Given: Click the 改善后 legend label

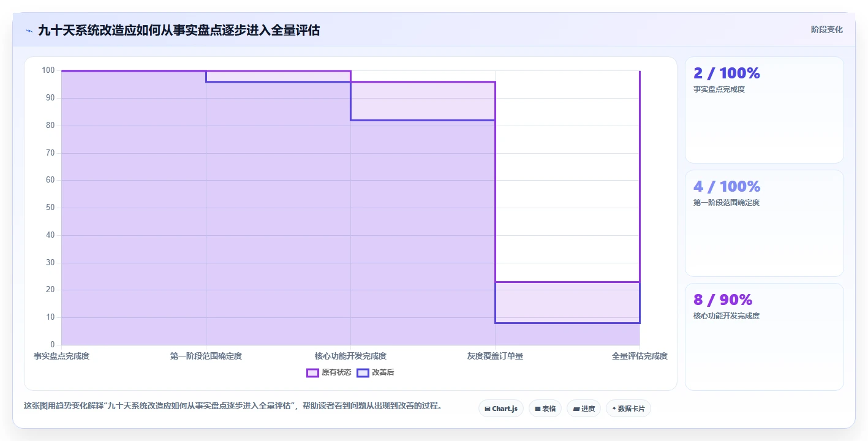Looking at the screenshot, I should [383, 372].
